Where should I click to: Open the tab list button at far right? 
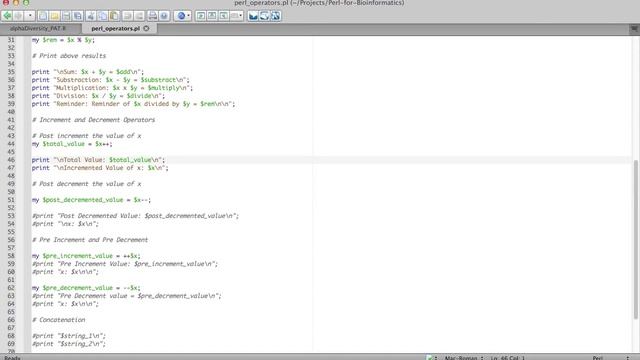coord(634,29)
